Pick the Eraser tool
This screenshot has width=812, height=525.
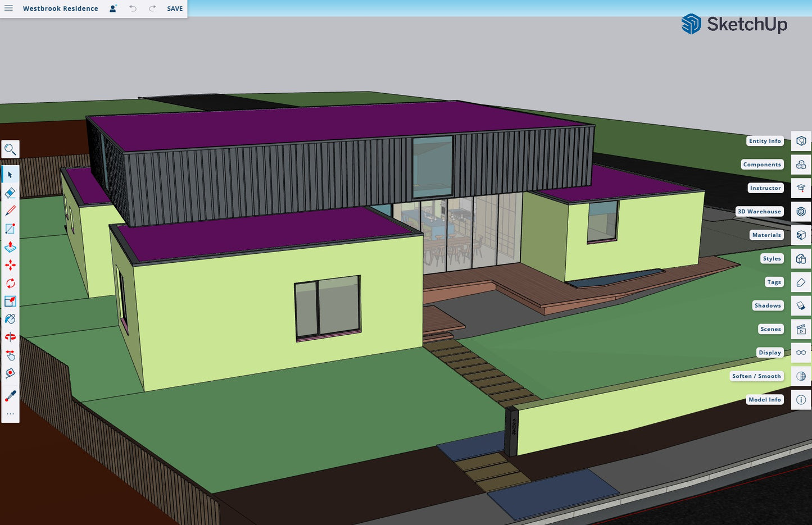click(x=10, y=193)
